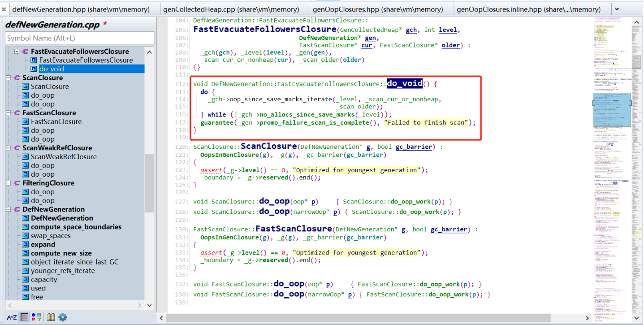Switch to genOopClosures.inline.hpp tab
Image resolution: width=644 pixels, height=325 pixels.
click(x=528, y=9)
